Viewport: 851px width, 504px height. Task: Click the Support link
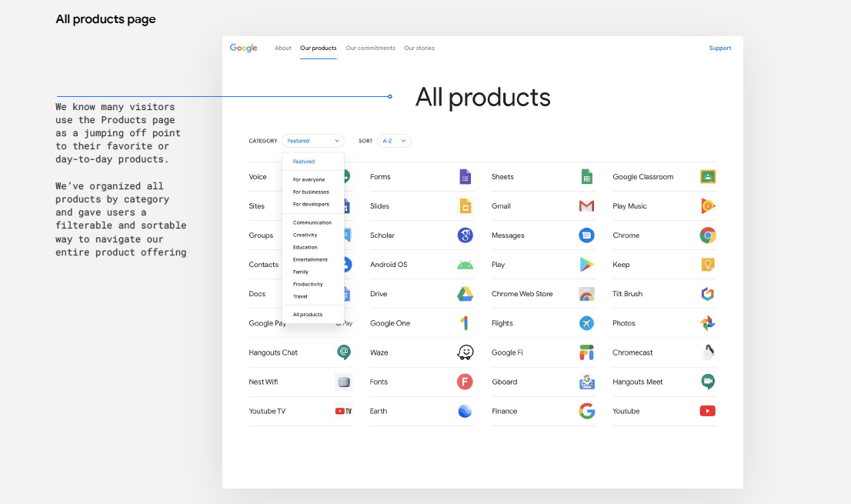720,48
